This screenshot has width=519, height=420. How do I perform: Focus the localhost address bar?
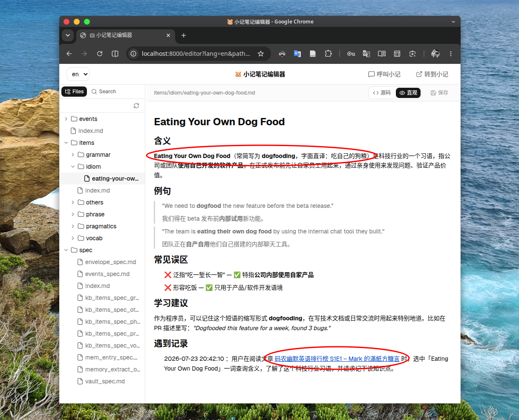coord(196,54)
